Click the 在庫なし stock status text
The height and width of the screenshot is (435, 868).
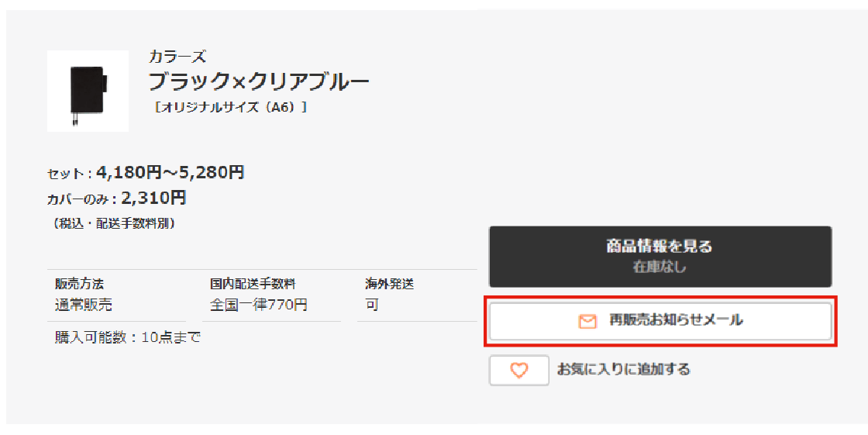point(660,267)
